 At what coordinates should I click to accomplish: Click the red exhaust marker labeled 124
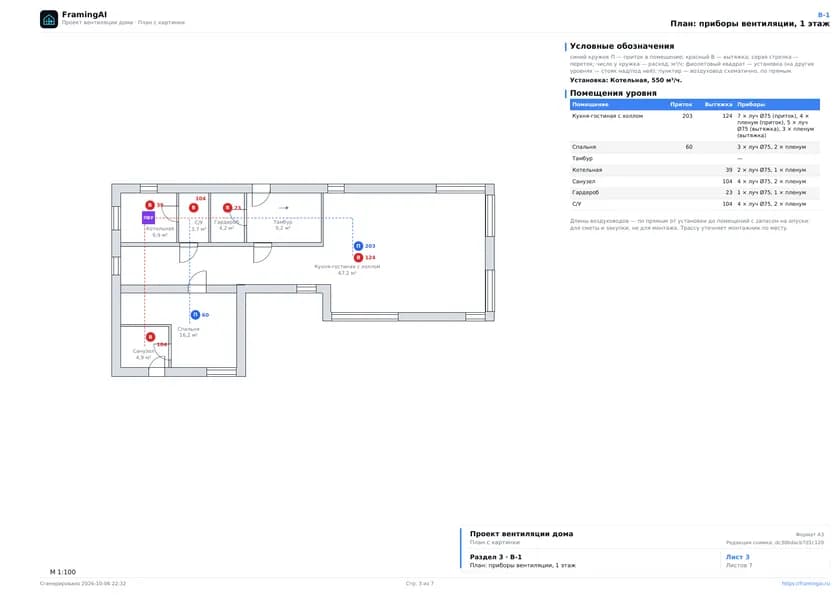point(358,258)
